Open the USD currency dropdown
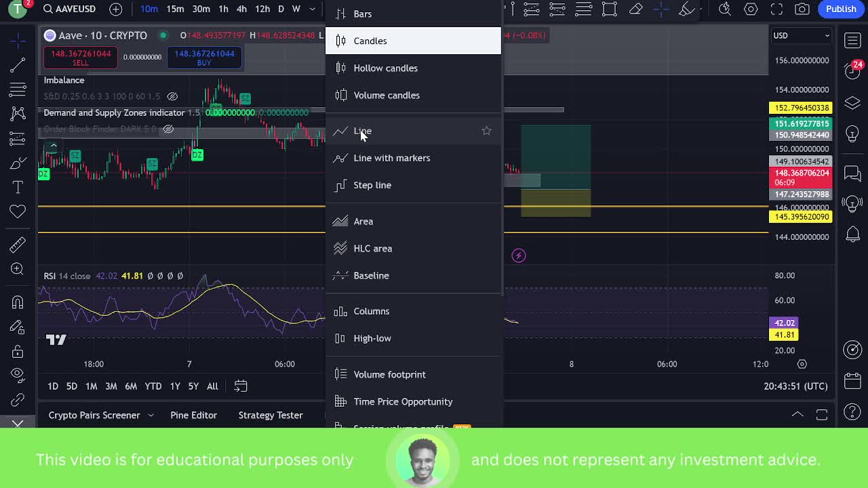The image size is (868, 488). [802, 35]
